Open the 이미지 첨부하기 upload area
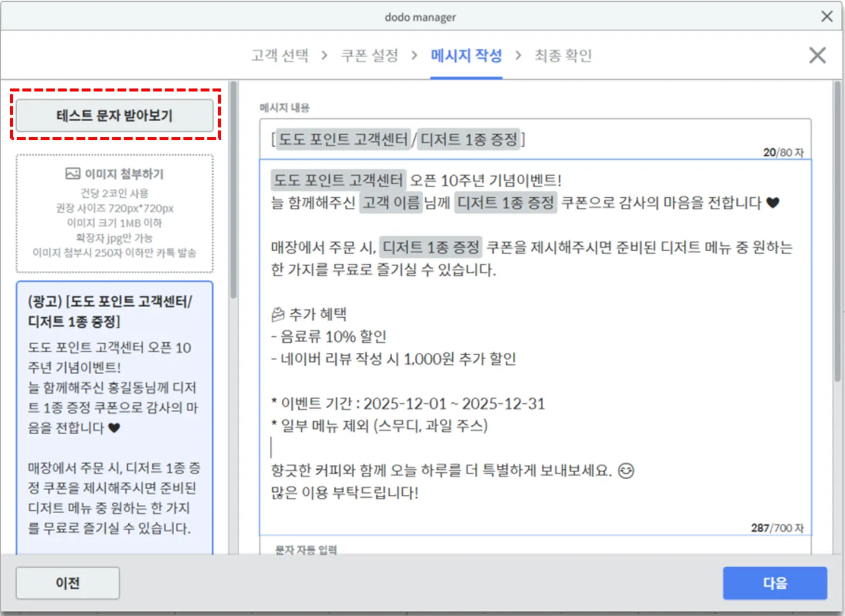 point(115,214)
